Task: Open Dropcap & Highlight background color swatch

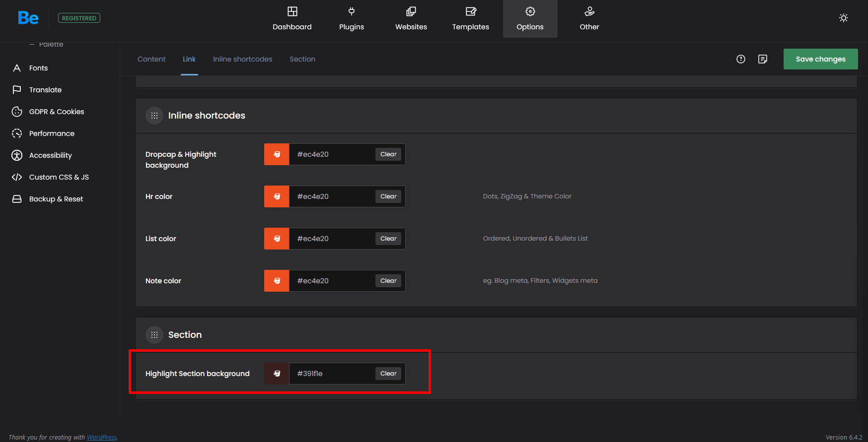Action: (277, 154)
